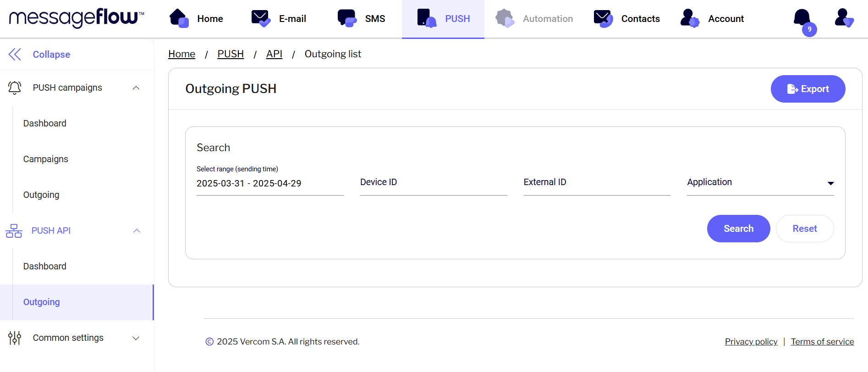Click the Contacts navigation icon

(603, 18)
